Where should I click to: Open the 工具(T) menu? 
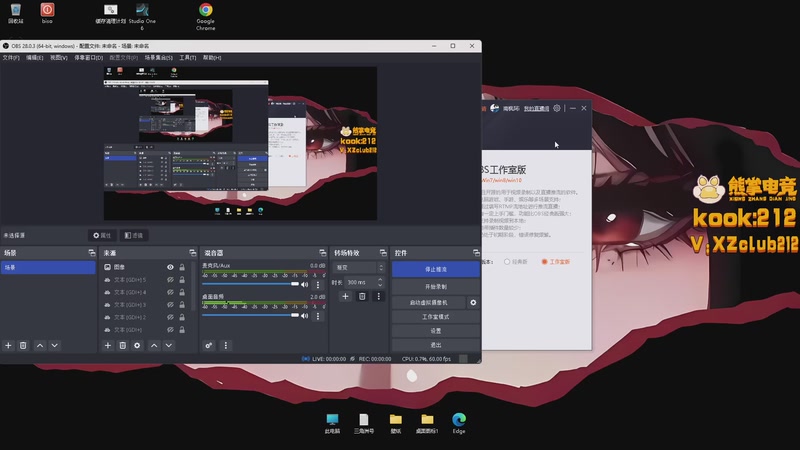pos(188,58)
